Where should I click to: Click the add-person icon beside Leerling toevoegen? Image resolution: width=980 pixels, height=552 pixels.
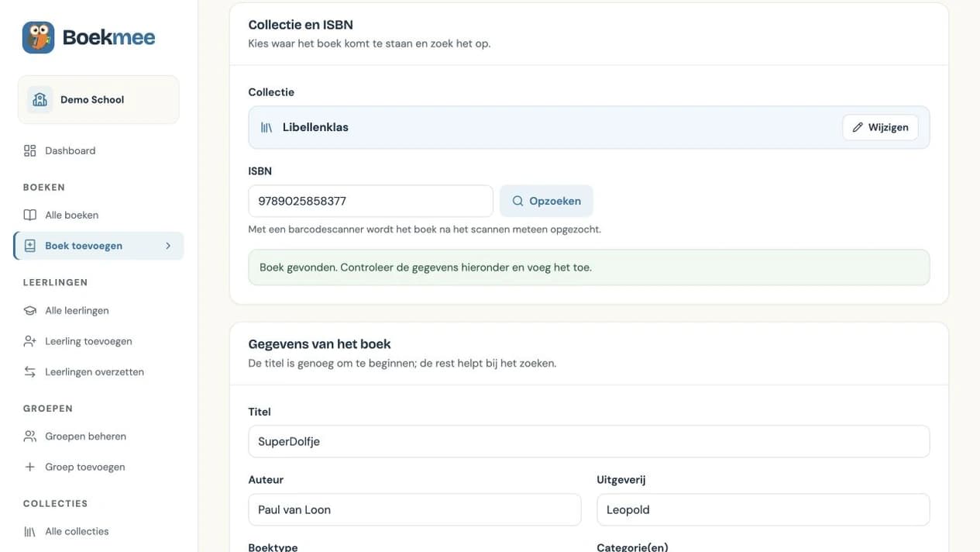coord(30,341)
